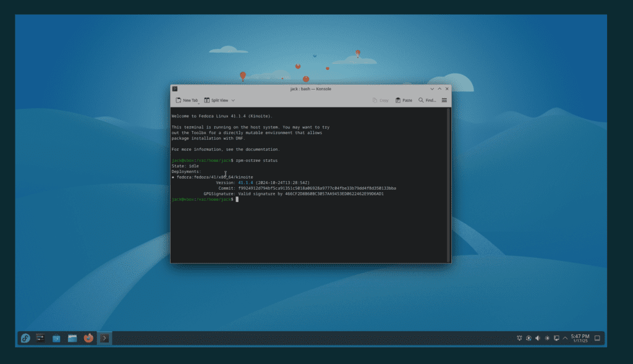Open a New Tab in Konsole

(x=187, y=100)
